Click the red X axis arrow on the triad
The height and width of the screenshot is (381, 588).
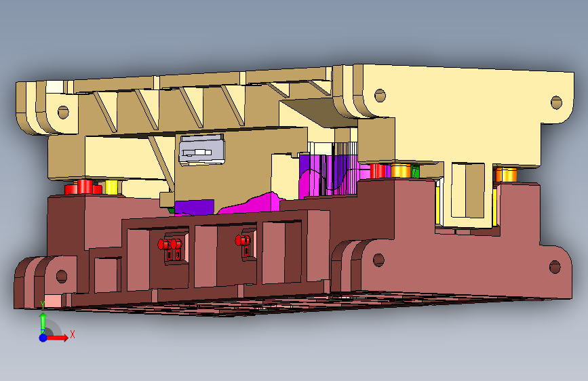pyautogui.click(x=58, y=338)
